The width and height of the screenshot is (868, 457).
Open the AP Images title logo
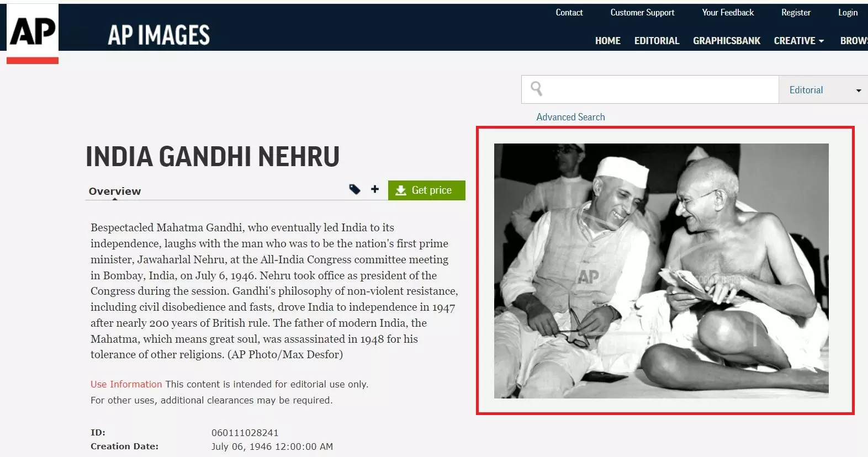(x=159, y=35)
